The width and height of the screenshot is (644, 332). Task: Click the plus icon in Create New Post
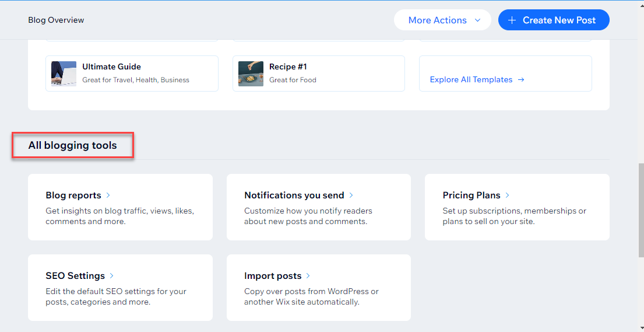pos(512,20)
